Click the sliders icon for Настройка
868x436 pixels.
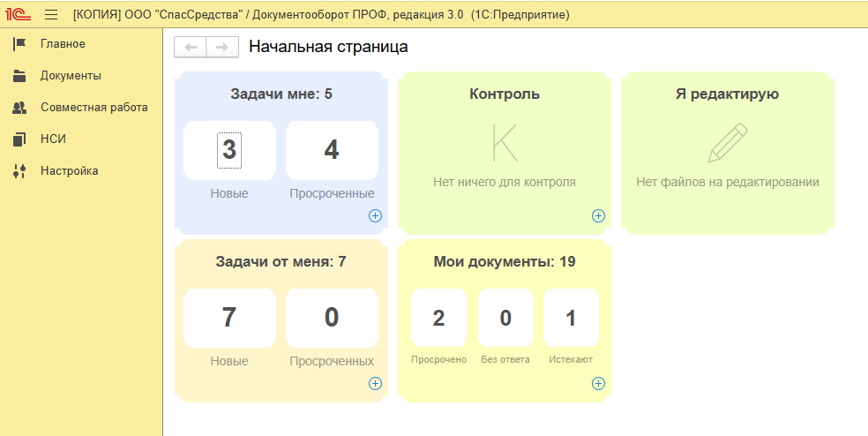[19, 170]
